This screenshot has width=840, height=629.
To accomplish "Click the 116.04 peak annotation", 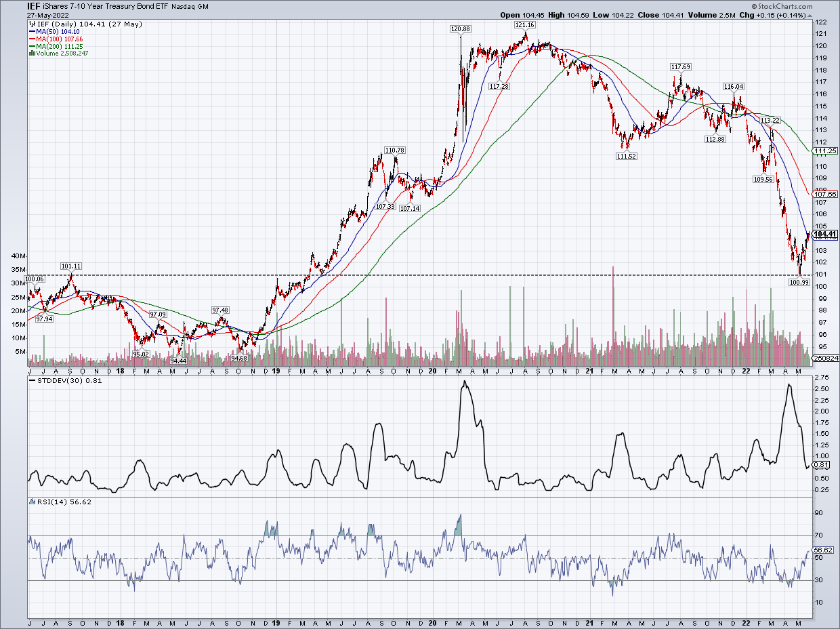I will (734, 86).
